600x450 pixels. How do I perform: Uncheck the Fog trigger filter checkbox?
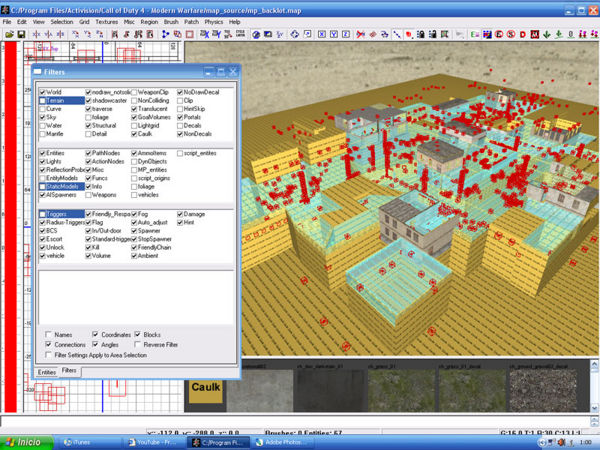134,214
